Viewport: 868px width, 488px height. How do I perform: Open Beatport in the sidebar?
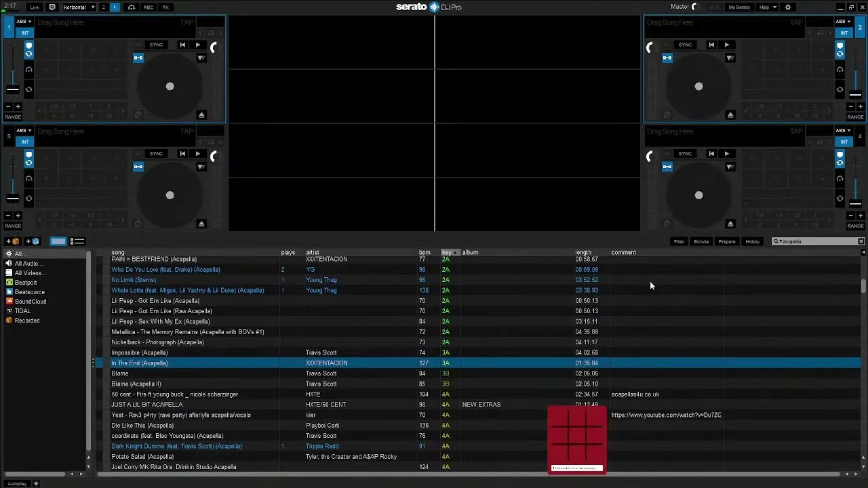coord(26,283)
